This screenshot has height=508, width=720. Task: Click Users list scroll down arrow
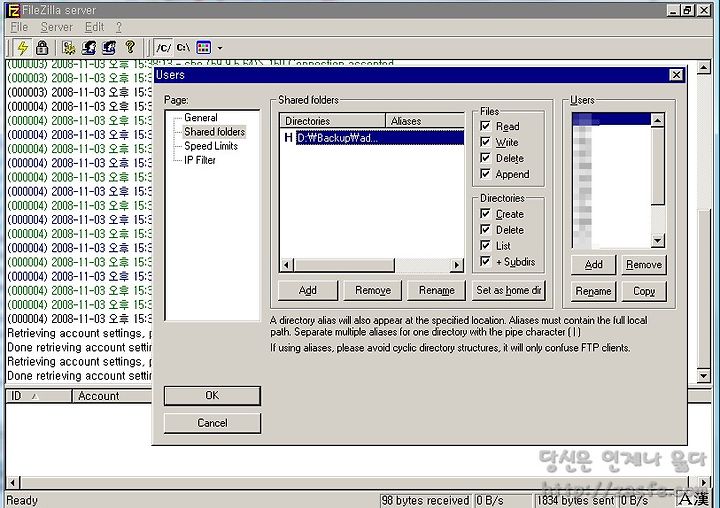(x=658, y=240)
